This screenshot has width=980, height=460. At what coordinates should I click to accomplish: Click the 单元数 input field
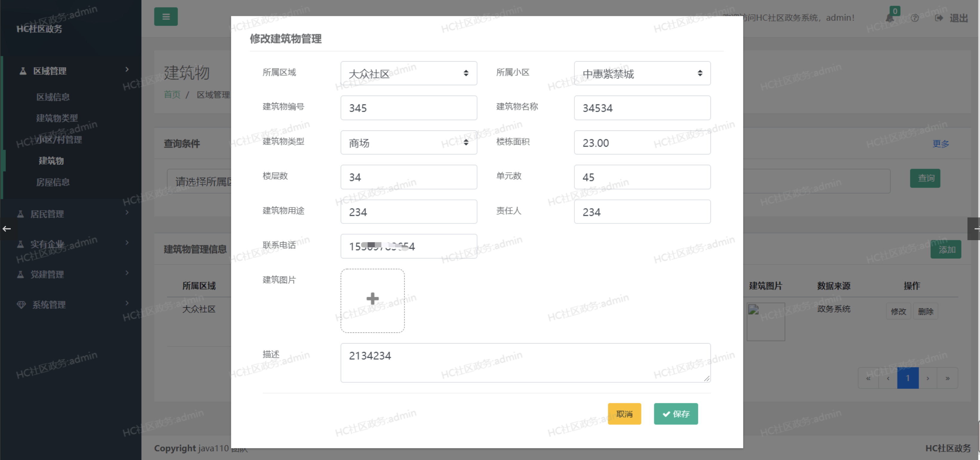click(642, 177)
